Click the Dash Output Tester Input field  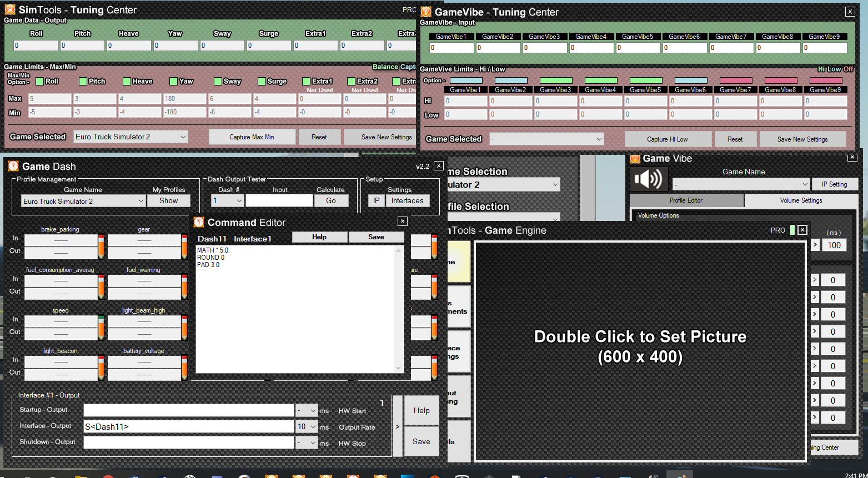(279, 200)
